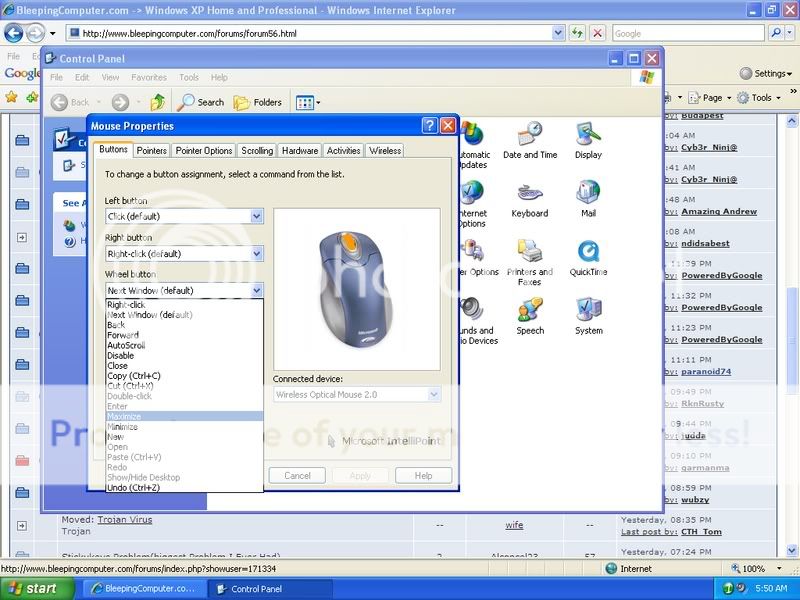Expand the Right button dropdown
The height and width of the screenshot is (600, 800).
point(256,254)
